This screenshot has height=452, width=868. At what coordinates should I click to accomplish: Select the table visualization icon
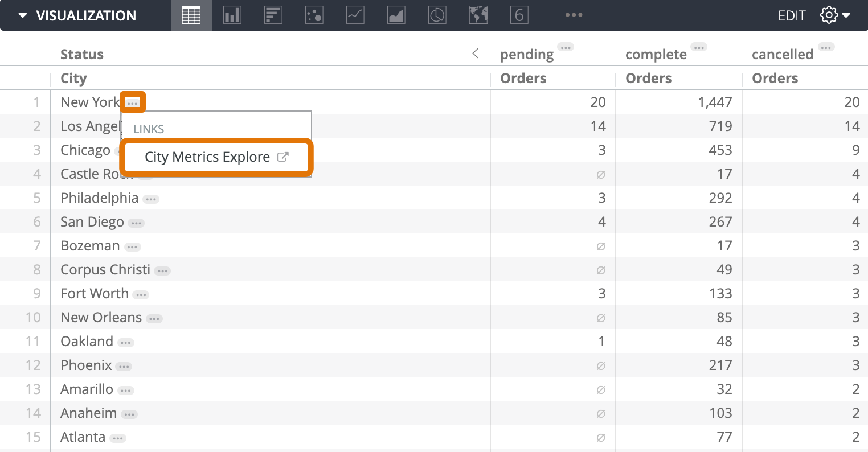click(x=191, y=15)
